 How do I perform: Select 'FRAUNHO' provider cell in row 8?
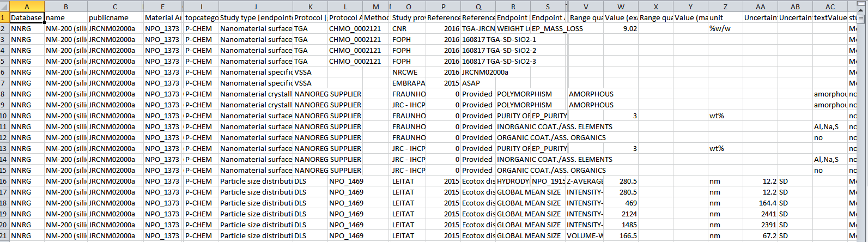[409, 94]
